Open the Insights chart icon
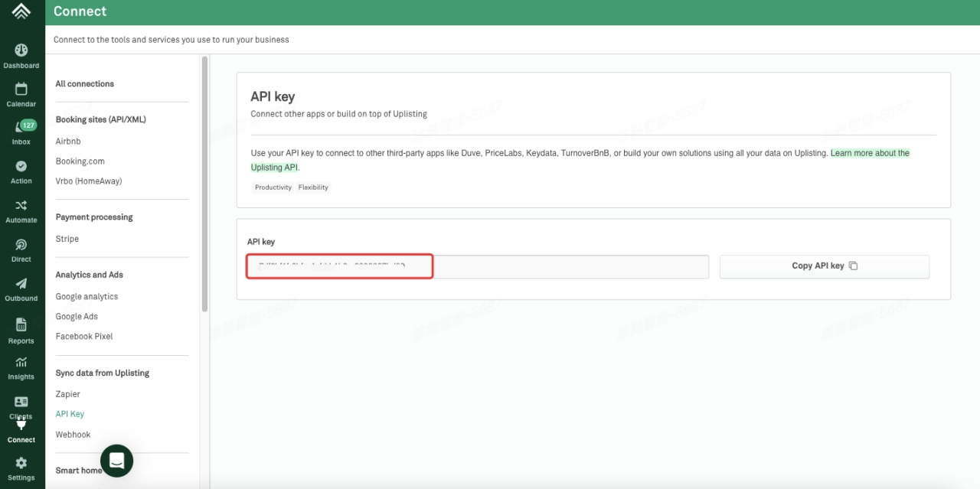This screenshot has width=980, height=489. 21,367
